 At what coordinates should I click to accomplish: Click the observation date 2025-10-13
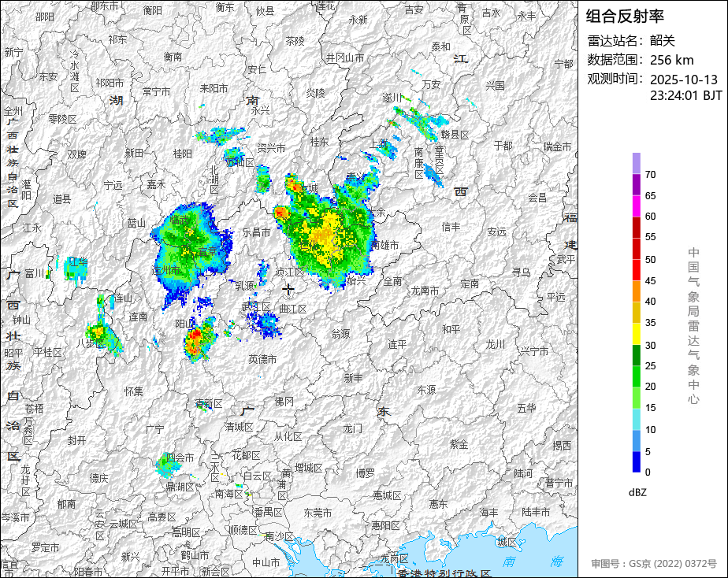(x=683, y=80)
